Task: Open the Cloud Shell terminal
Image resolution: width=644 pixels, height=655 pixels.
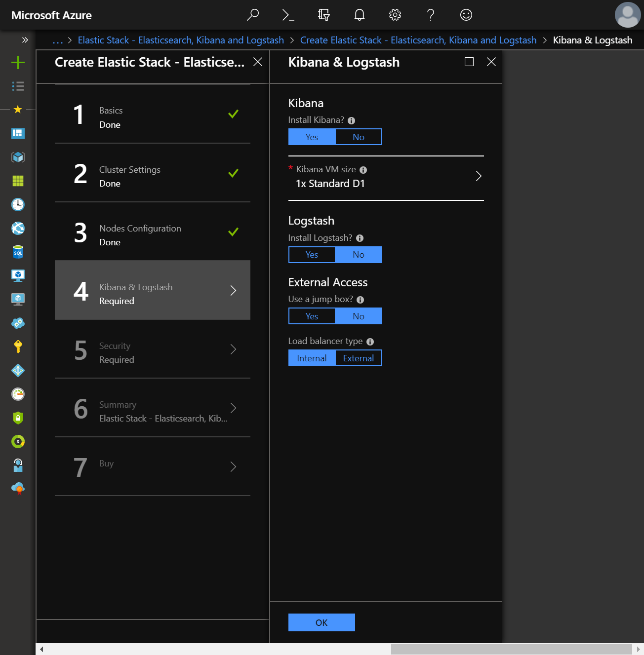Action: 288,15
